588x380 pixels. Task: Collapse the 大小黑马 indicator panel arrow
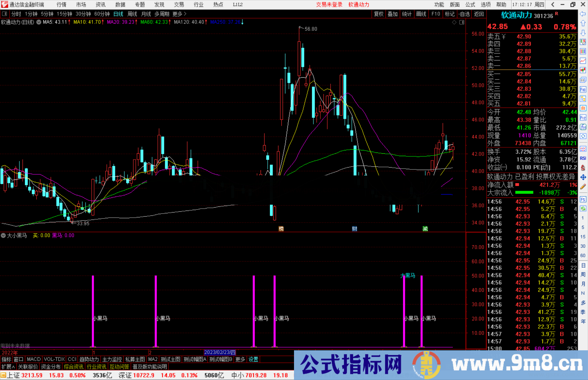click(x=3, y=236)
